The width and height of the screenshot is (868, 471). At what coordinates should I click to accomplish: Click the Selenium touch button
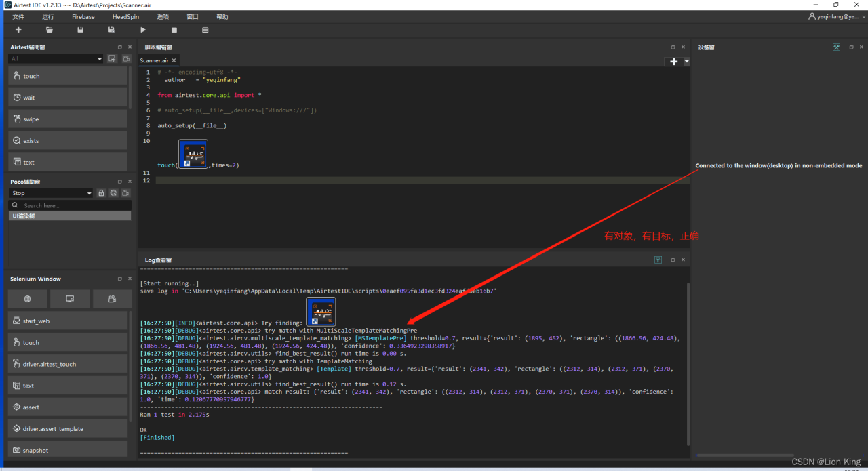[x=68, y=342]
